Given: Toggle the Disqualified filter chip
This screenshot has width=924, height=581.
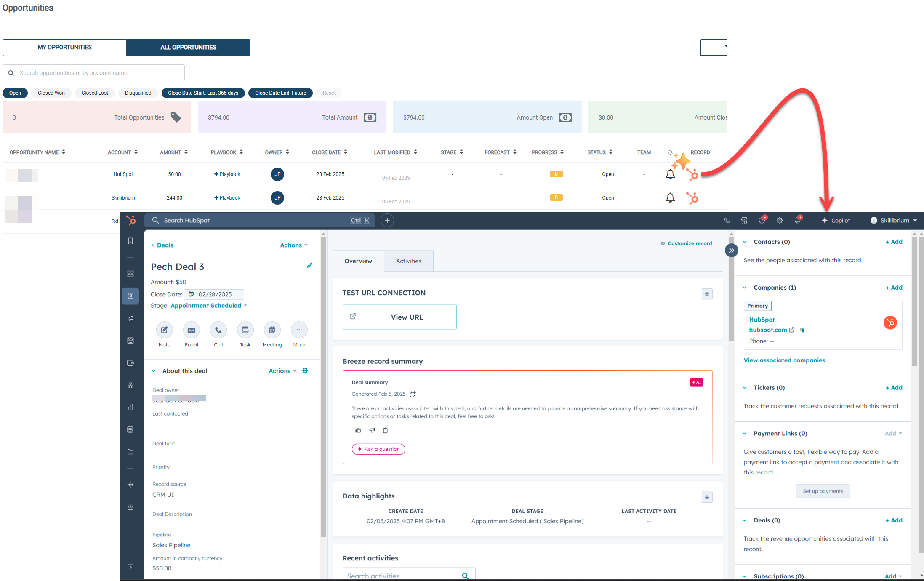Looking at the screenshot, I should pyautogui.click(x=138, y=93).
